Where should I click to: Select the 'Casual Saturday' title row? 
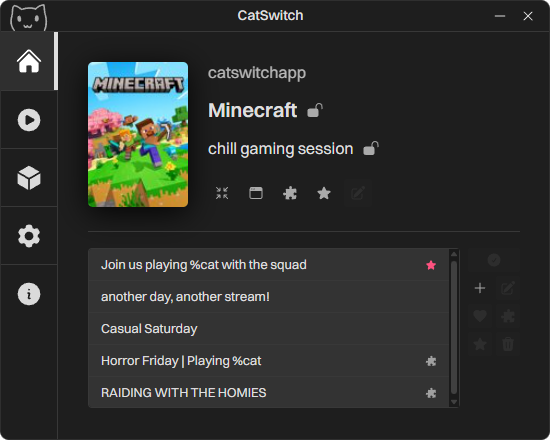(268, 329)
